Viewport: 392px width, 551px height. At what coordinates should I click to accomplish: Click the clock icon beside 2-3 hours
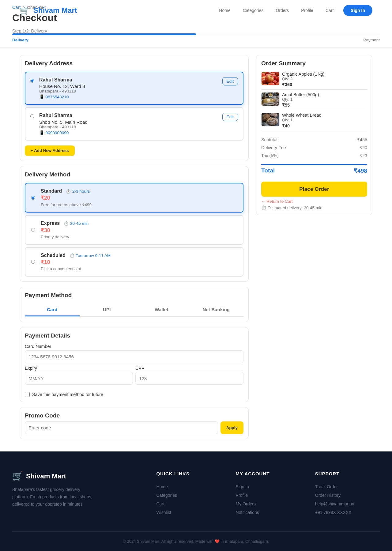coord(69,191)
